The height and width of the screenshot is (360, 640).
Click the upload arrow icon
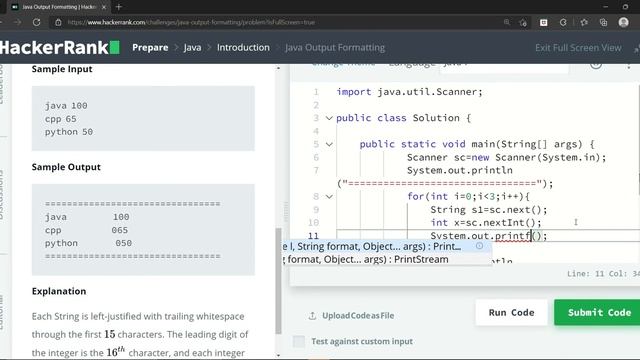(x=312, y=316)
